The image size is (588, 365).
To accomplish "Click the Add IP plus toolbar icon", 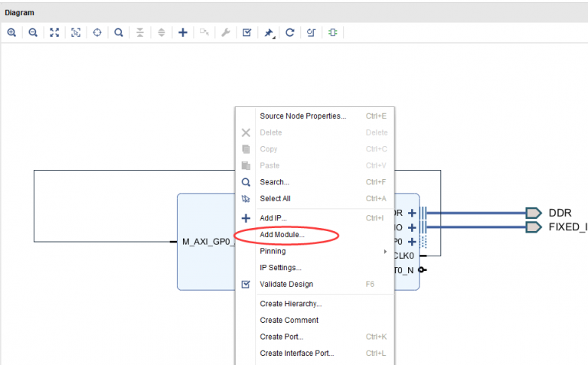I will (183, 33).
